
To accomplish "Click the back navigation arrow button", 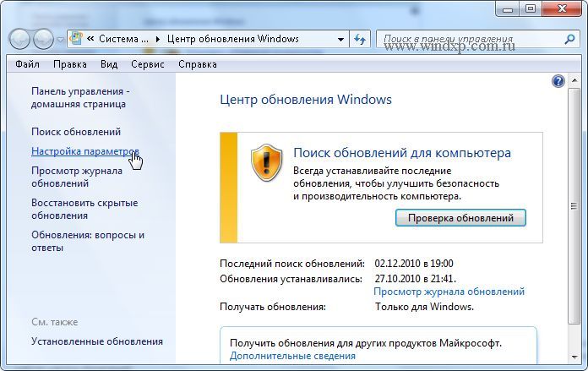I will coord(19,39).
